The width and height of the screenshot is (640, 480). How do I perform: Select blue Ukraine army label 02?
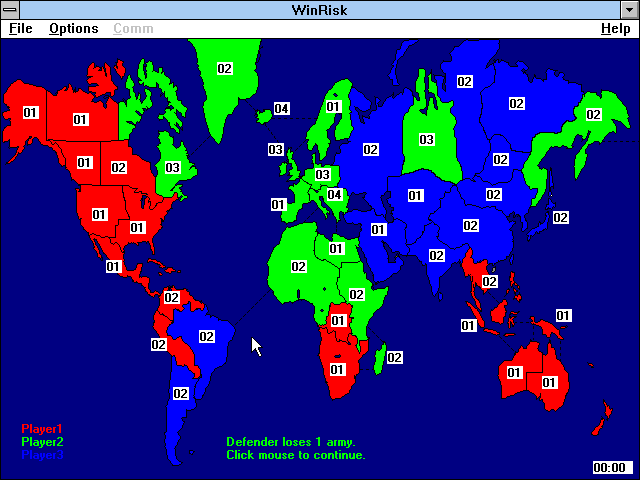point(371,149)
